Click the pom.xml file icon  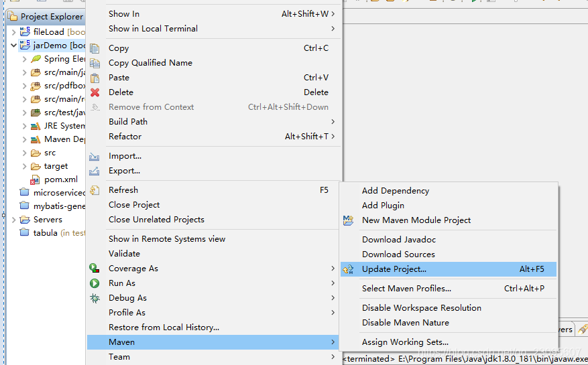click(36, 179)
